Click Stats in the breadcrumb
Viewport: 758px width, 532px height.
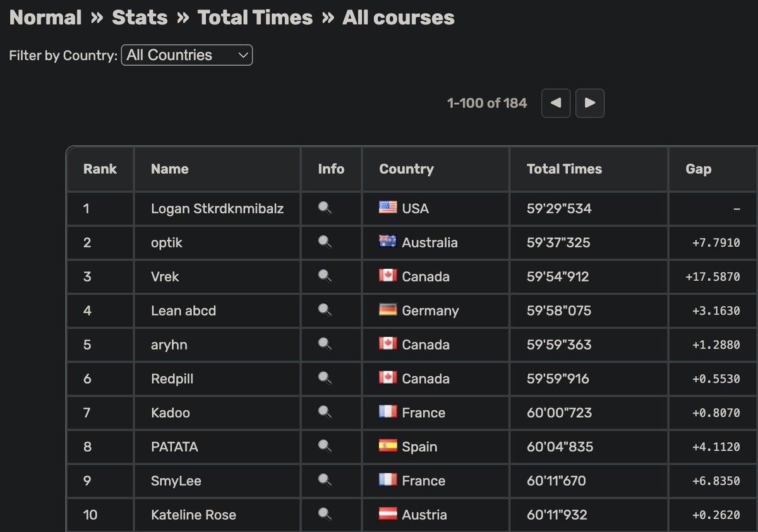tap(140, 17)
